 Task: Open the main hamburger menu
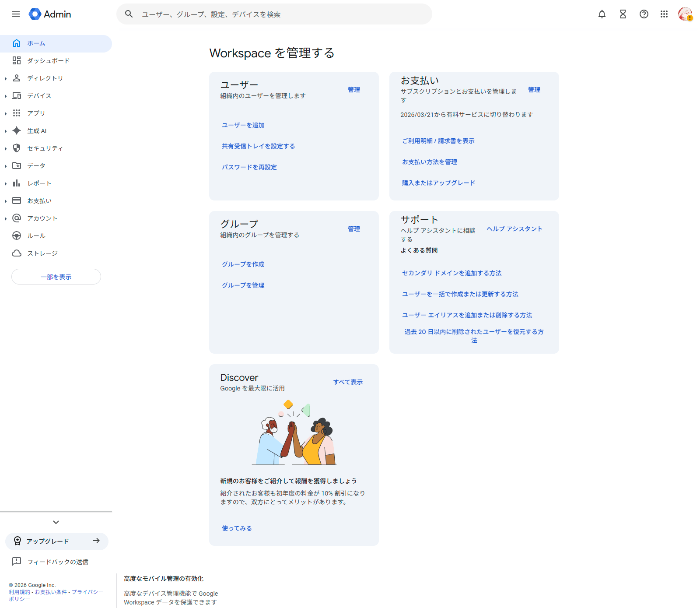click(16, 14)
